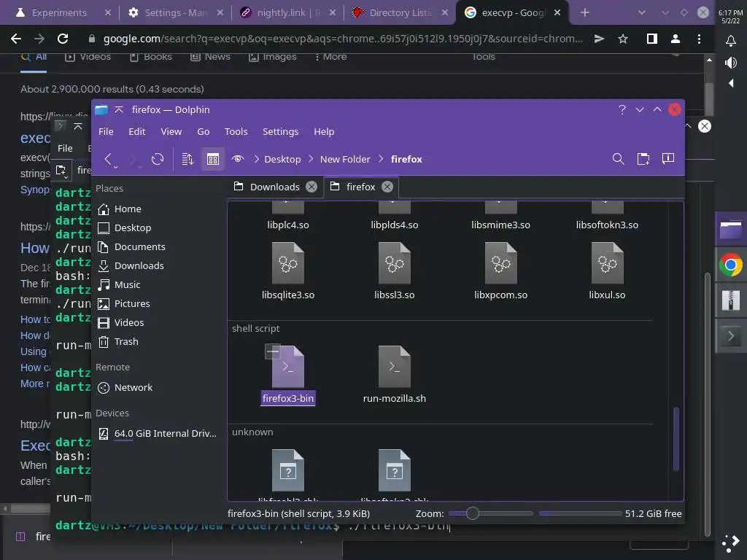Toggle hidden files eye icon

click(238, 159)
